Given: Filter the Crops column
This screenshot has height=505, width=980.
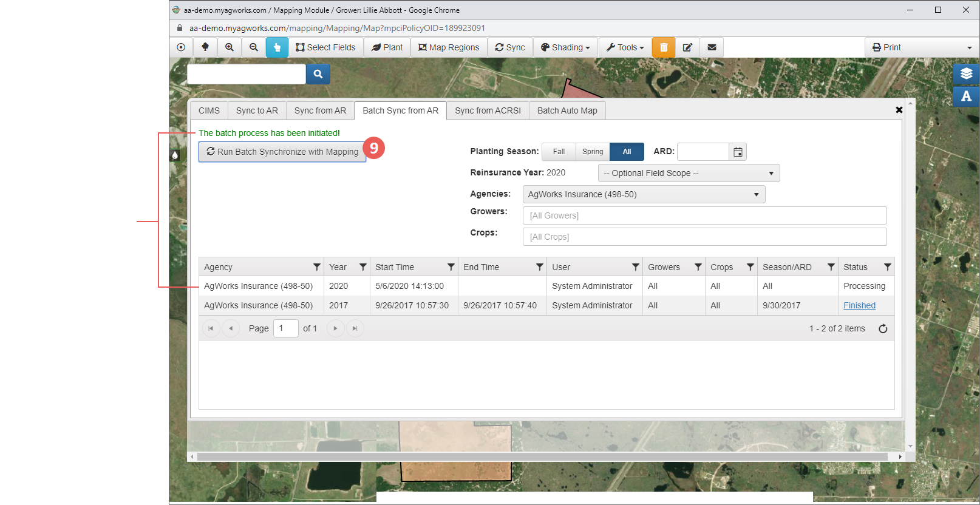Looking at the screenshot, I should point(750,267).
